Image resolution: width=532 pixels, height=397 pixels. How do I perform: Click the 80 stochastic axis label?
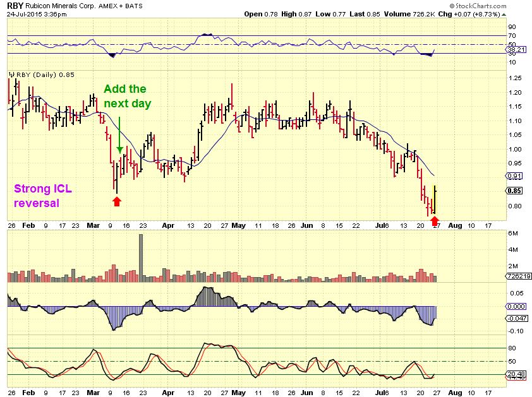tap(512, 348)
